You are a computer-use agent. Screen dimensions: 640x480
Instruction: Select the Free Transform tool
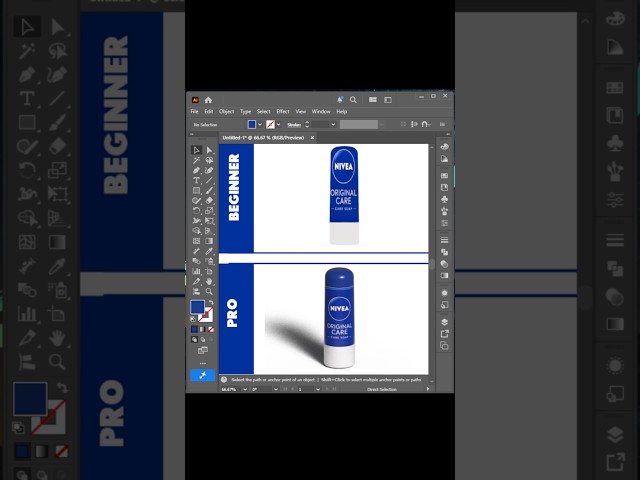(209, 221)
